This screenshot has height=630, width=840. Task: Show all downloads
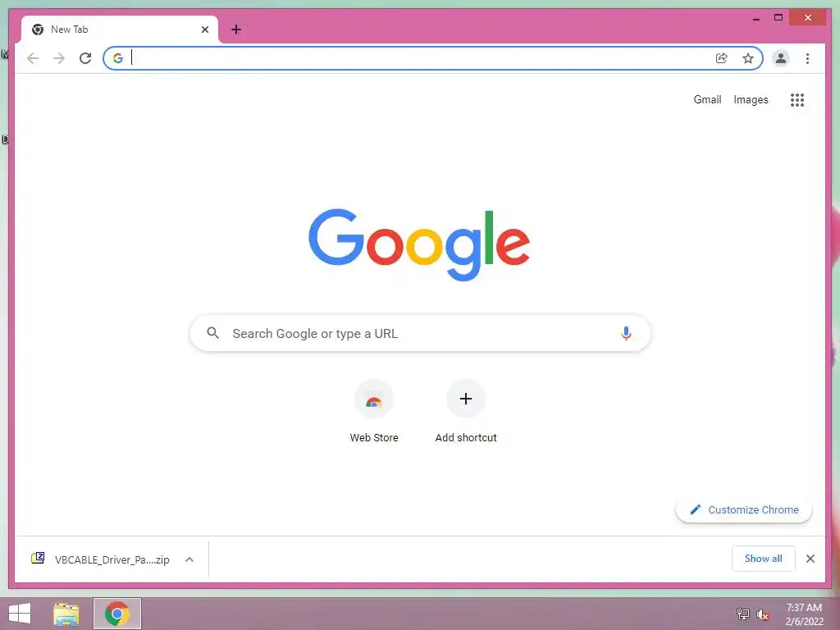(x=764, y=559)
